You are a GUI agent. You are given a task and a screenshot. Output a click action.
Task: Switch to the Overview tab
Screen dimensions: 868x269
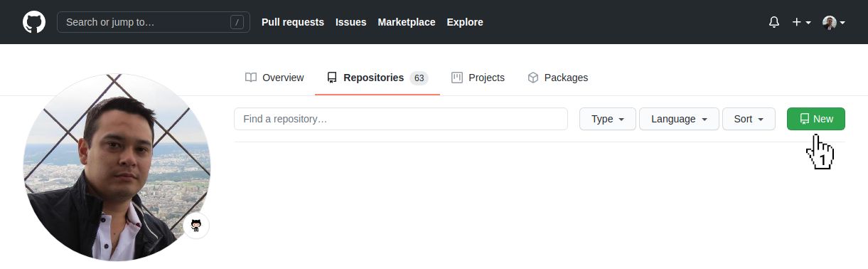coord(274,78)
